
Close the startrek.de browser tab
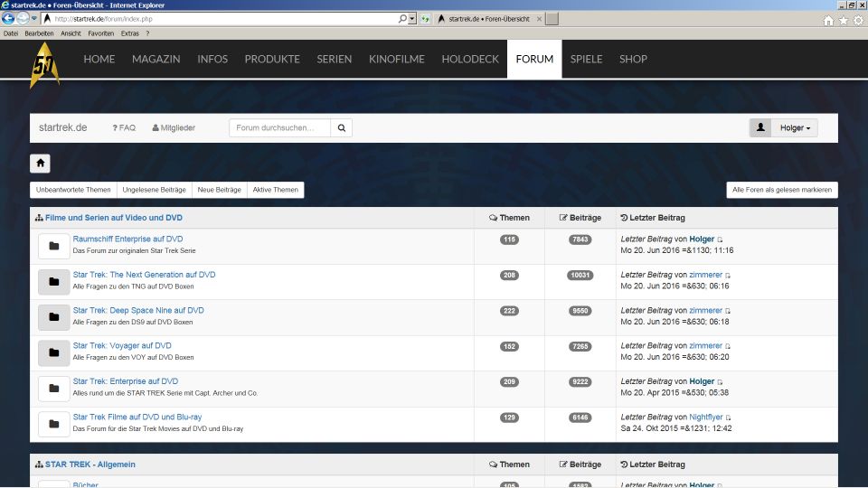(539, 19)
